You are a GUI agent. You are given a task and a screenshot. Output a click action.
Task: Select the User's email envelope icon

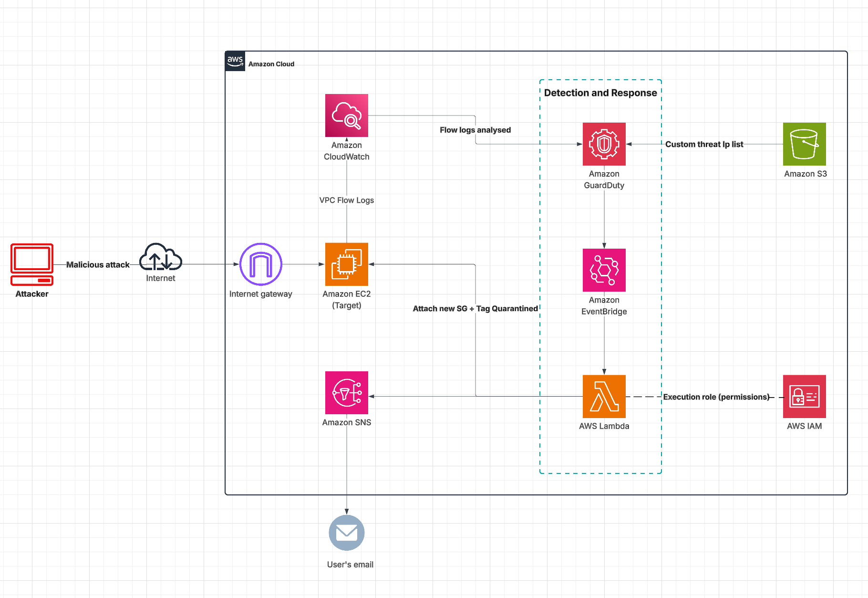pyautogui.click(x=347, y=533)
